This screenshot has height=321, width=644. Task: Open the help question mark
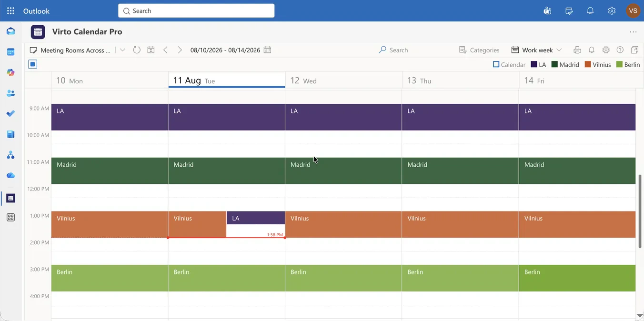pyautogui.click(x=620, y=50)
